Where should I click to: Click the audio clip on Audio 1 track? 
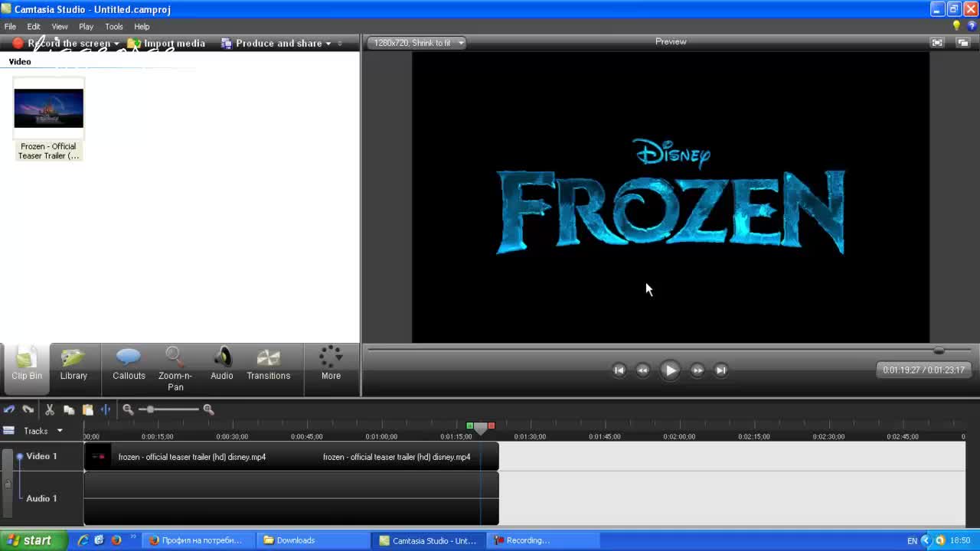click(x=291, y=498)
